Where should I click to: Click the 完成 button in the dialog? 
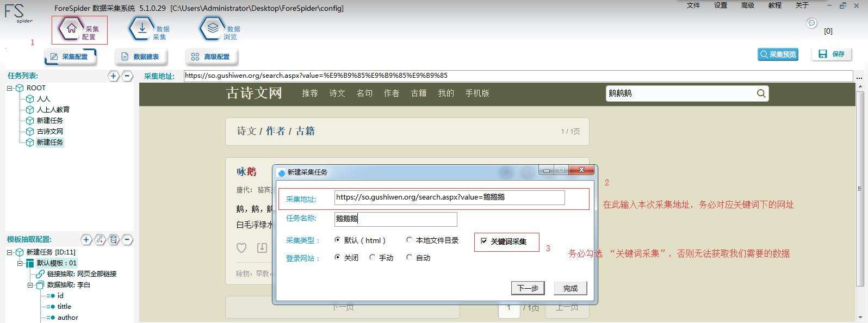571,288
